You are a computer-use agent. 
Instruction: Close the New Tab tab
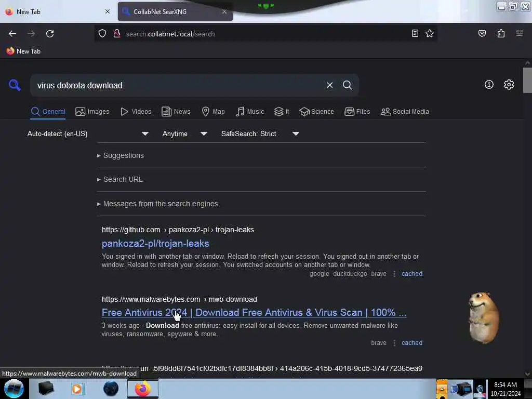click(x=108, y=11)
